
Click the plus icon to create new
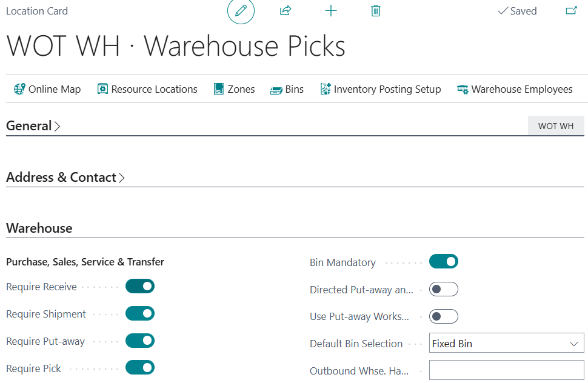click(x=331, y=11)
